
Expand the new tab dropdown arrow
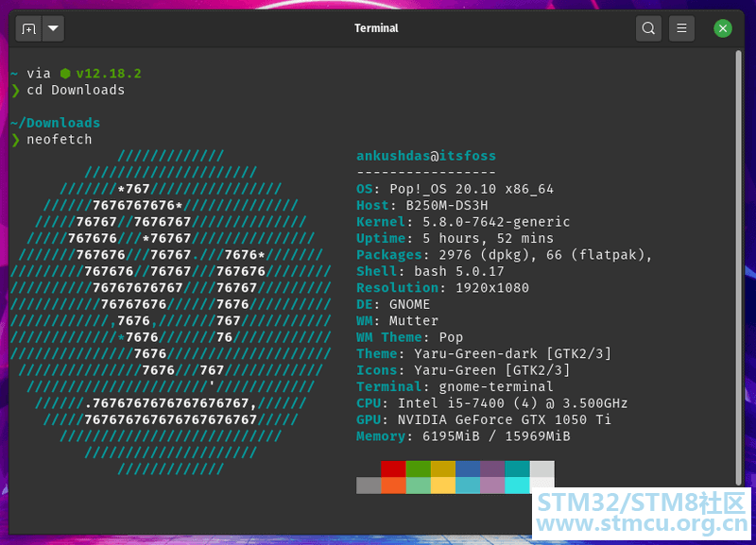click(x=54, y=28)
